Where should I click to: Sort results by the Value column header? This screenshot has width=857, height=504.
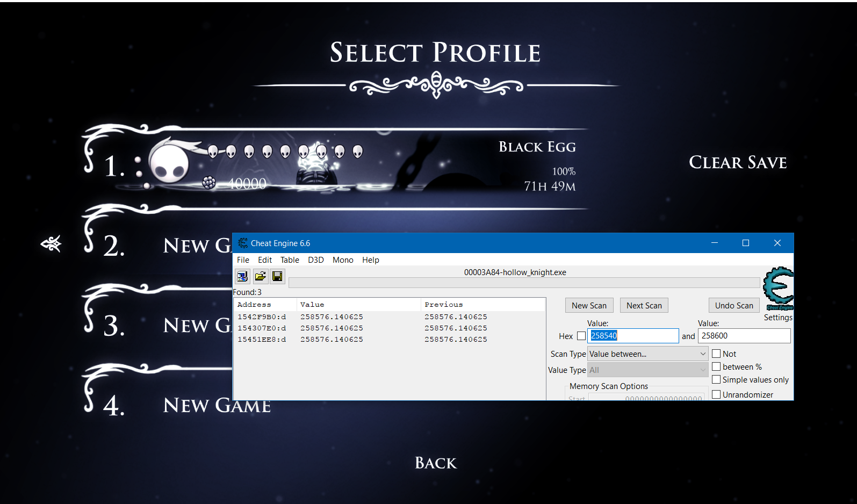(x=359, y=305)
